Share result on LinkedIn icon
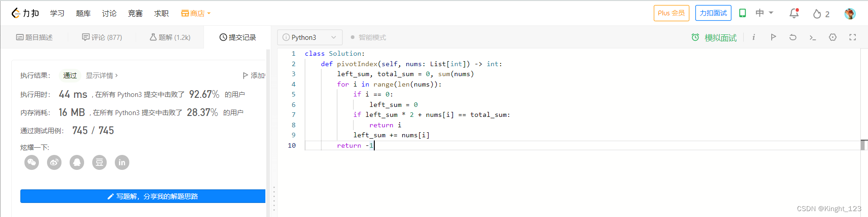The image size is (868, 217). coord(122,162)
